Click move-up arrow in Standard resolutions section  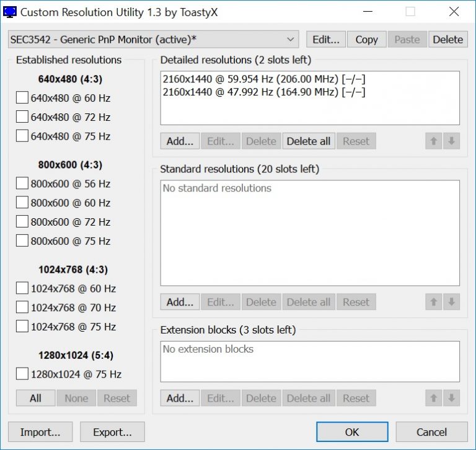433,302
